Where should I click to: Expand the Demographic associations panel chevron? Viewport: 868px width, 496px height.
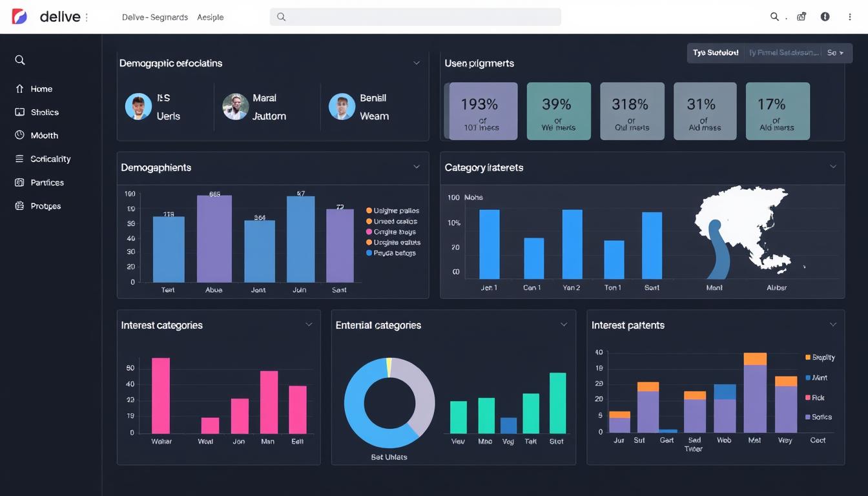(x=417, y=63)
